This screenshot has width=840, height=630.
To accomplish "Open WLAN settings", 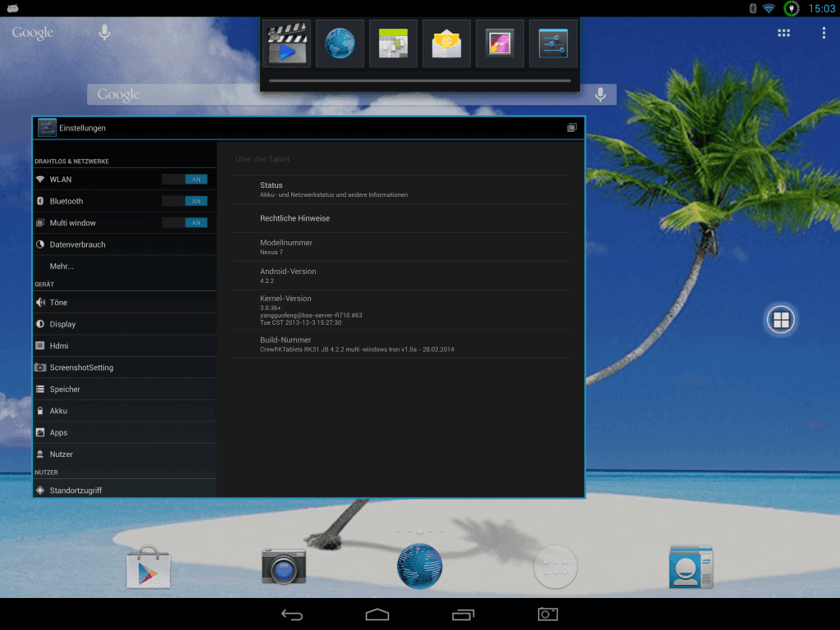I will [x=125, y=180].
